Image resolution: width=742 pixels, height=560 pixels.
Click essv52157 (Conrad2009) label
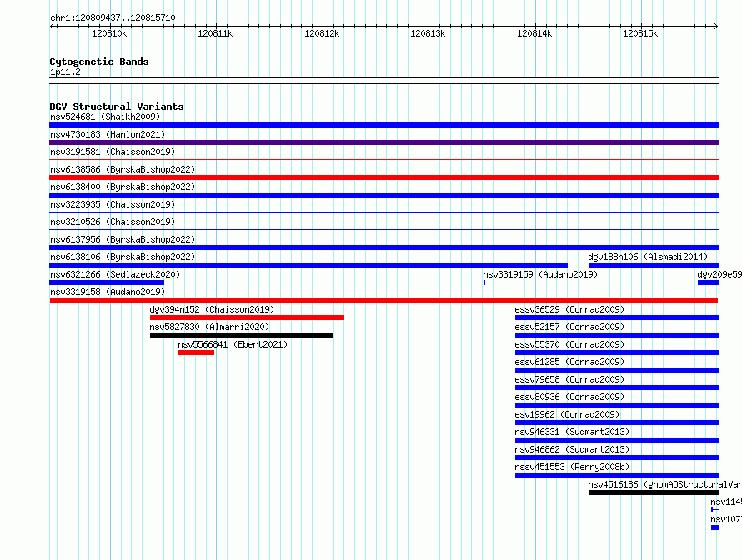click(569, 327)
